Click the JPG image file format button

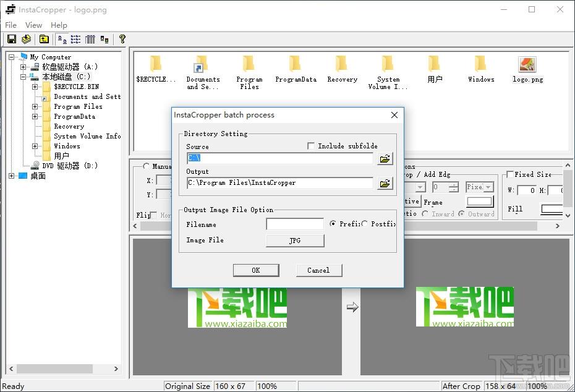click(295, 241)
